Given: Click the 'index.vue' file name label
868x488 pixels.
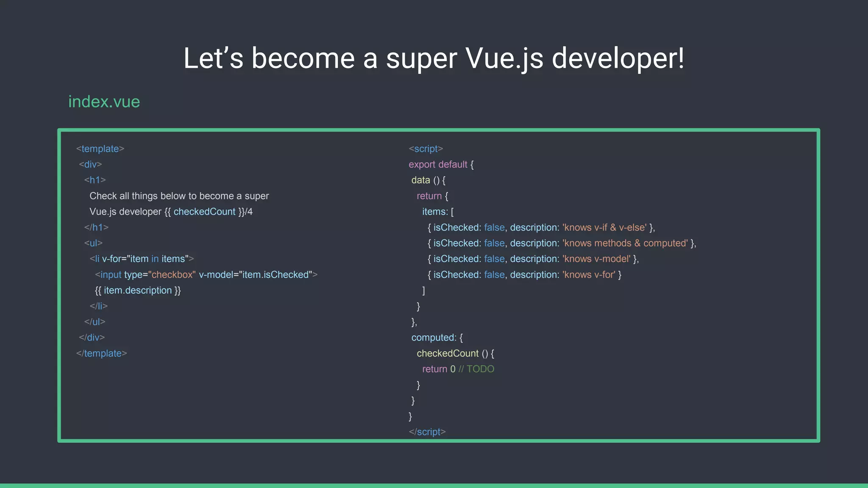Looking at the screenshot, I should coord(104,102).
